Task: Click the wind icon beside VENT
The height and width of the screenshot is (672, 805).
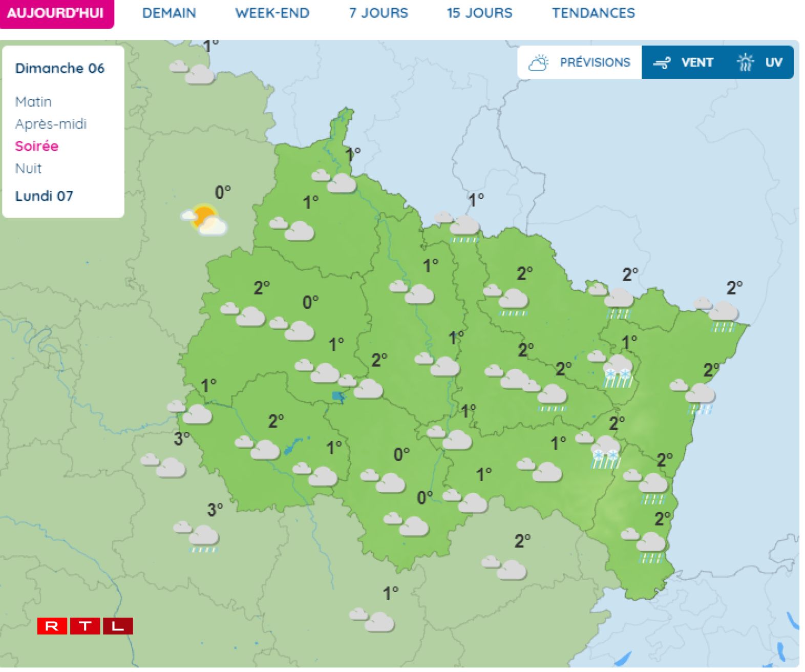Action: 662,63
